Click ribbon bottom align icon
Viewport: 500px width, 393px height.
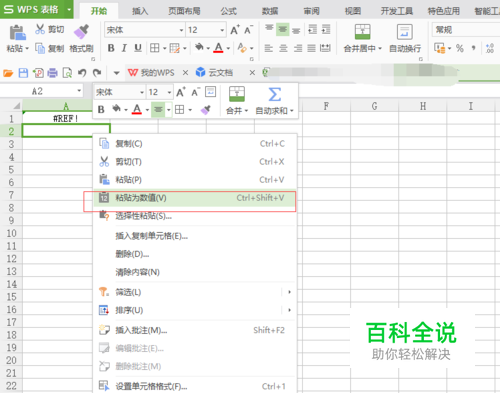coord(296,31)
